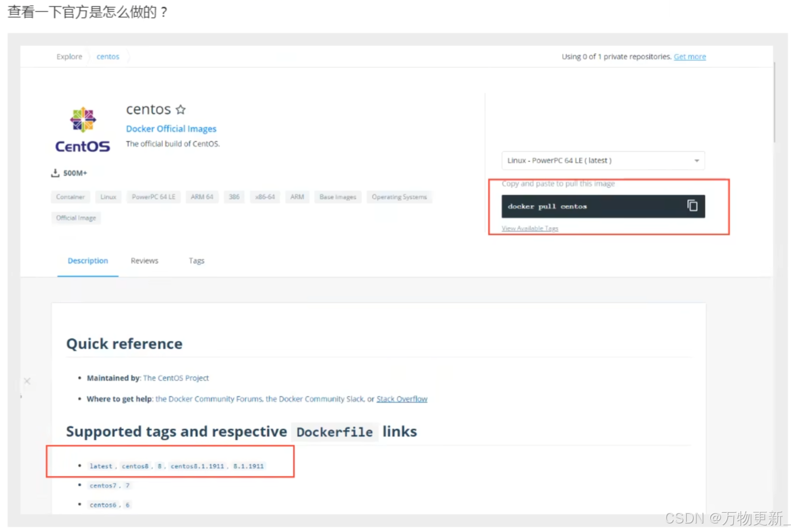
Task: Select the PowerPC 64 LE tag
Action: (153, 197)
